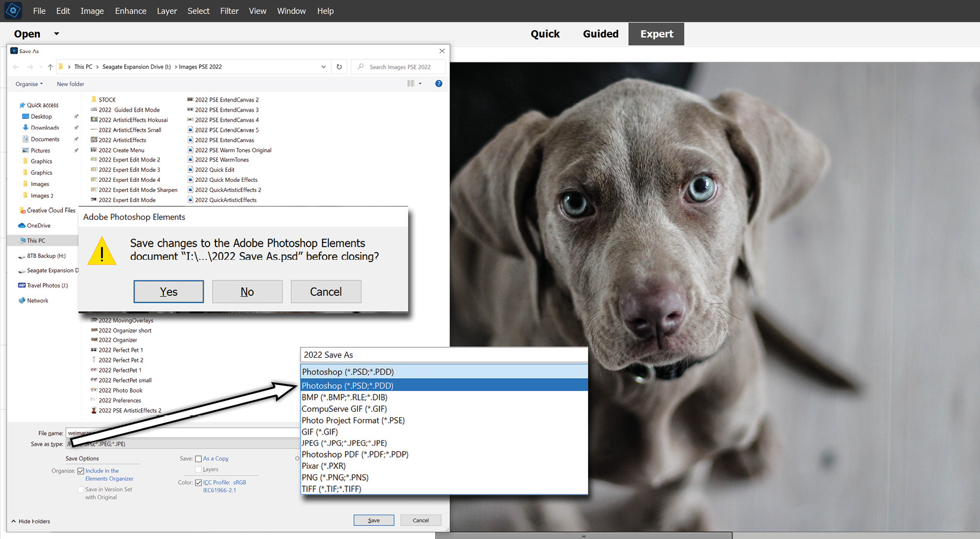Expand the Open dropdown arrow

(57, 34)
